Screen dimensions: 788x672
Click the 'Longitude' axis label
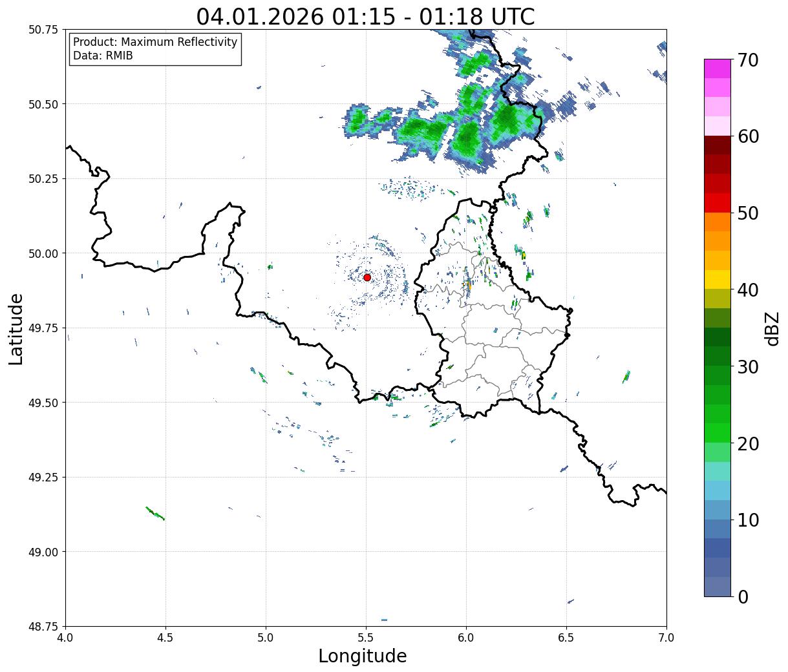pyautogui.click(x=363, y=656)
